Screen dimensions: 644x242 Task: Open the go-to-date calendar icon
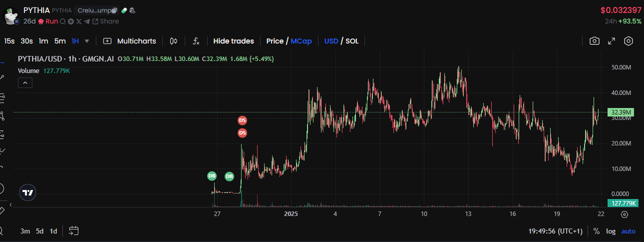[x=74, y=231]
